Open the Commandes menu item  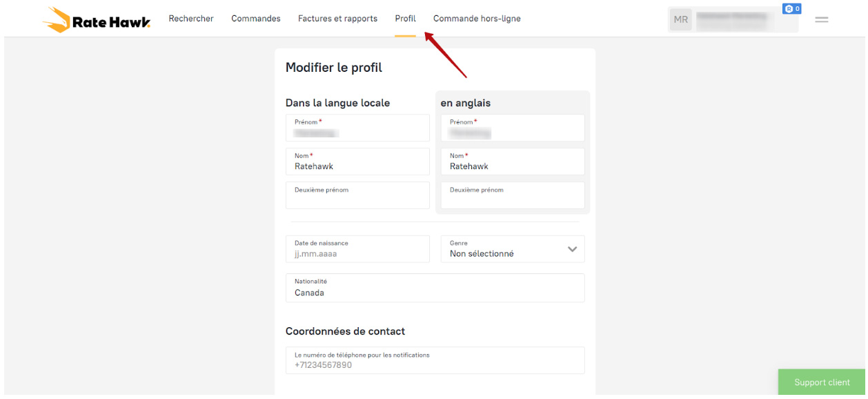click(x=256, y=19)
